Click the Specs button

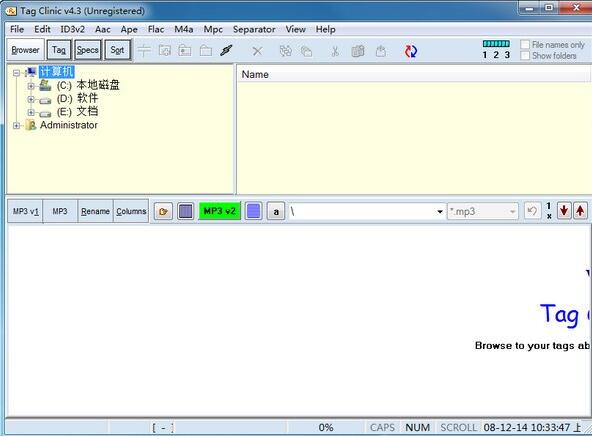(88, 50)
